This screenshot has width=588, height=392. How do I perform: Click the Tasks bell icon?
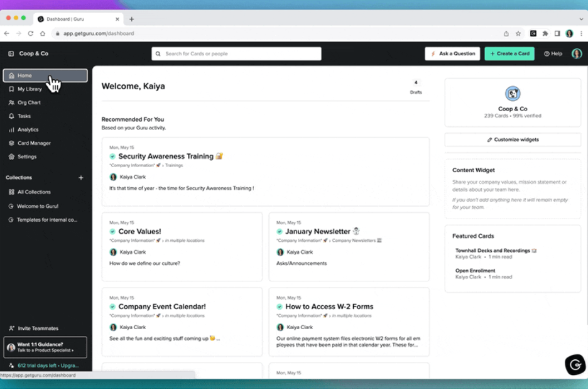click(11, 116)
